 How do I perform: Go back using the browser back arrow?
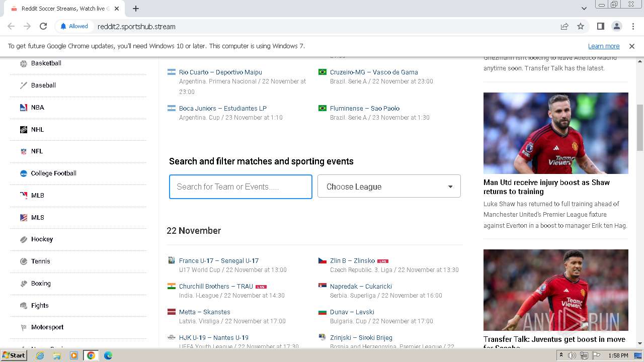(11, 26)
